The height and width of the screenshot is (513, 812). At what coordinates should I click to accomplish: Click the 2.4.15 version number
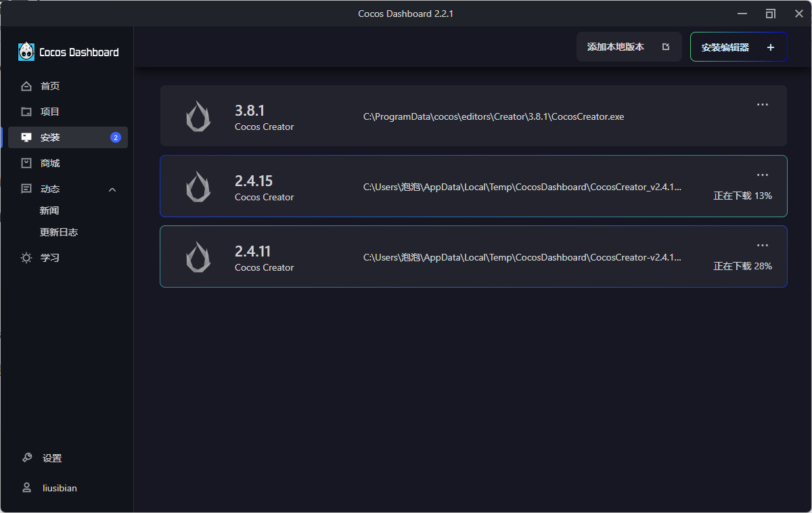pos(254,181)
